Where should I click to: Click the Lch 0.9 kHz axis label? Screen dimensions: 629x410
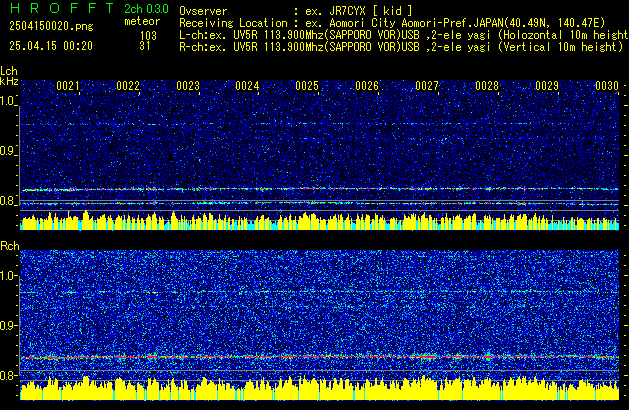[8, 151]
